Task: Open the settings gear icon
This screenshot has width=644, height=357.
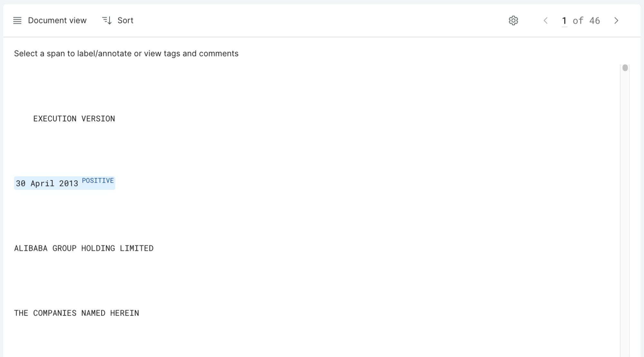Action: 513,21
